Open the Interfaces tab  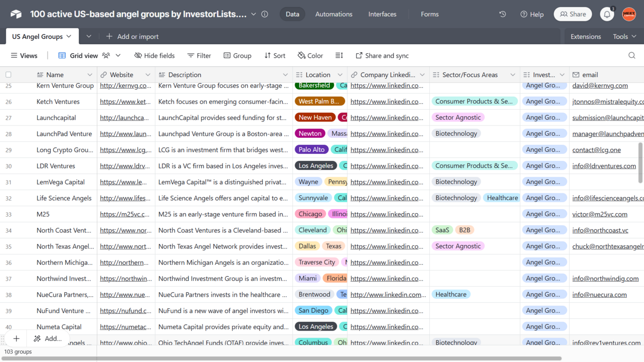pyautogui.click(x=382, y=14)
